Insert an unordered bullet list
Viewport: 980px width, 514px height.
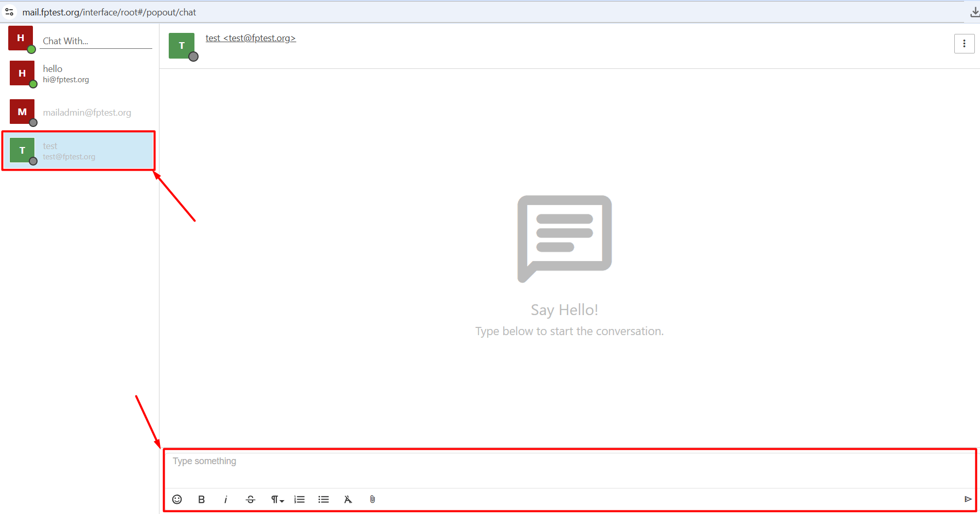pos(324,499)
